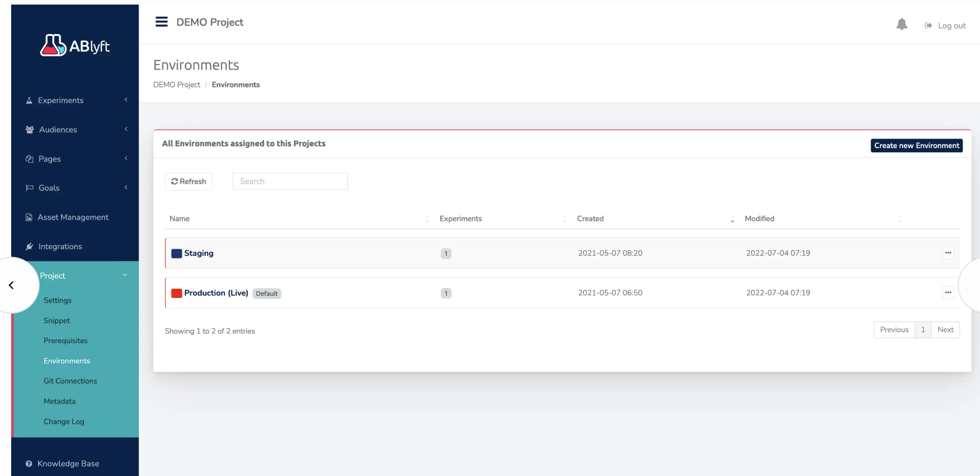Click the red Production color swatch
Screen dimensions: 980x476
click(x=176, y=293)
